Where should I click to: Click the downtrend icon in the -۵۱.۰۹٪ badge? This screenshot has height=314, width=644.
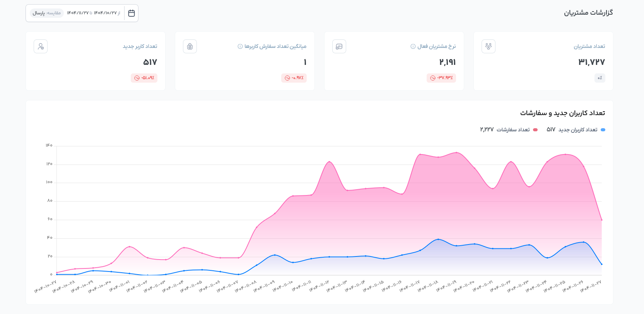pos(137,78)
